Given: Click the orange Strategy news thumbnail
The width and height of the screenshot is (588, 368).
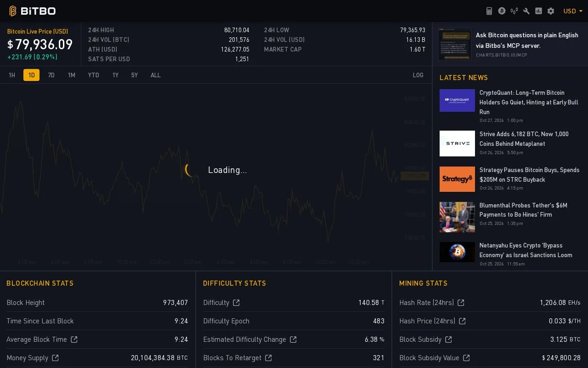Looking at the screenshot, I should pos(457,179).
